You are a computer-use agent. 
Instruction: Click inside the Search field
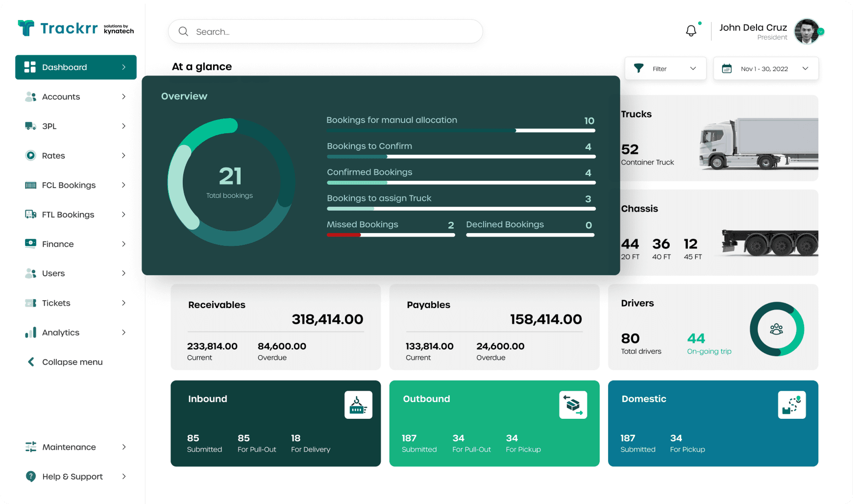coord(325,31)
